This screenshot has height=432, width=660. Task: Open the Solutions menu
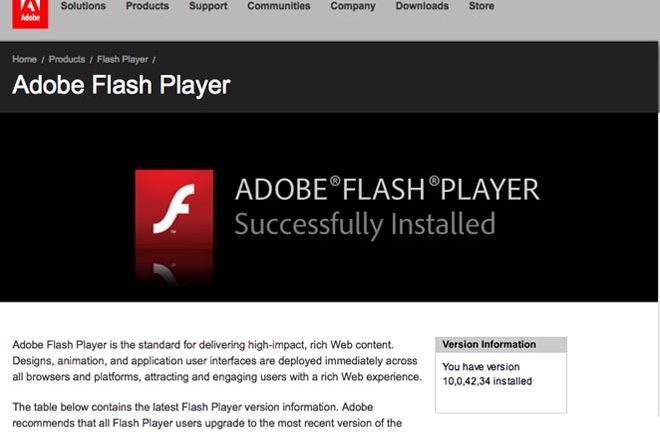pos(83,6)
